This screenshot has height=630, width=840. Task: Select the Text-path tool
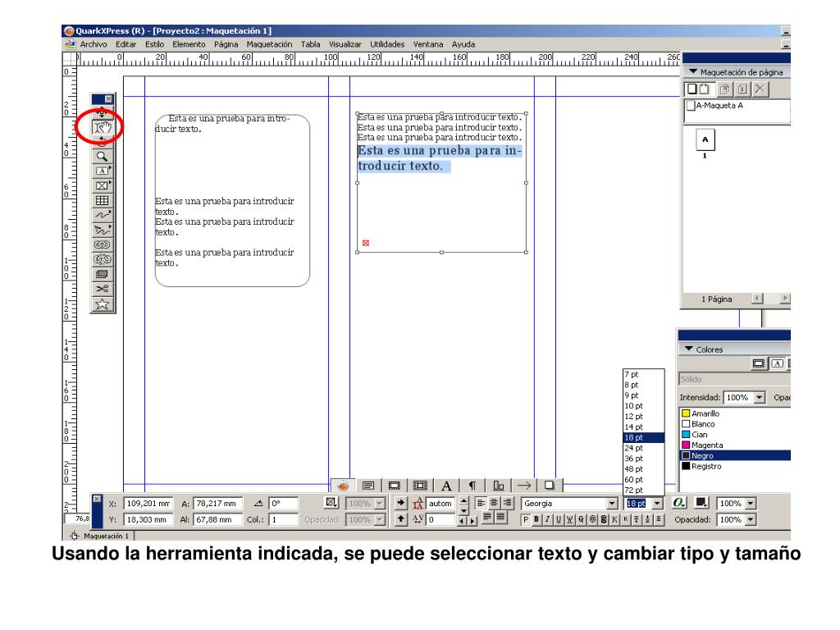[x=102, y=230]
